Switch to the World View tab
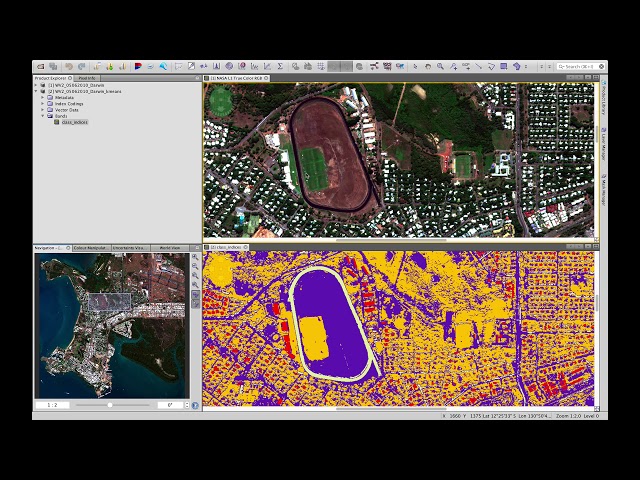The image size is (640, 480). [x=170, y=248]
